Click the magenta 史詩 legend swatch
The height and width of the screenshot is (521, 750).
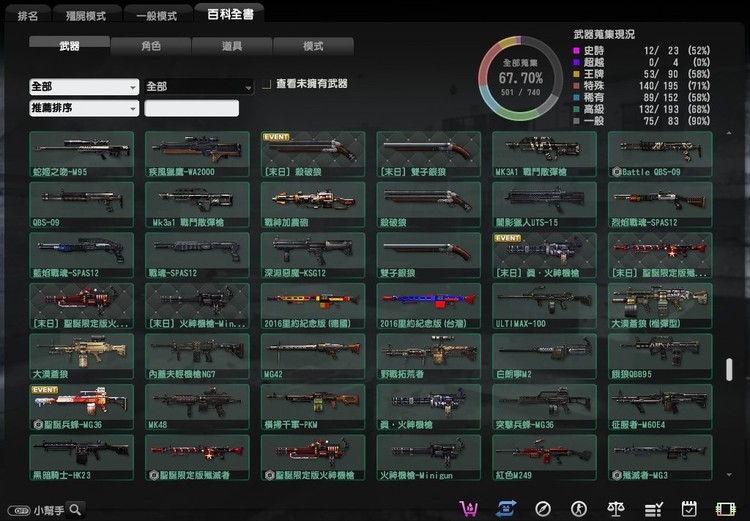576,51
